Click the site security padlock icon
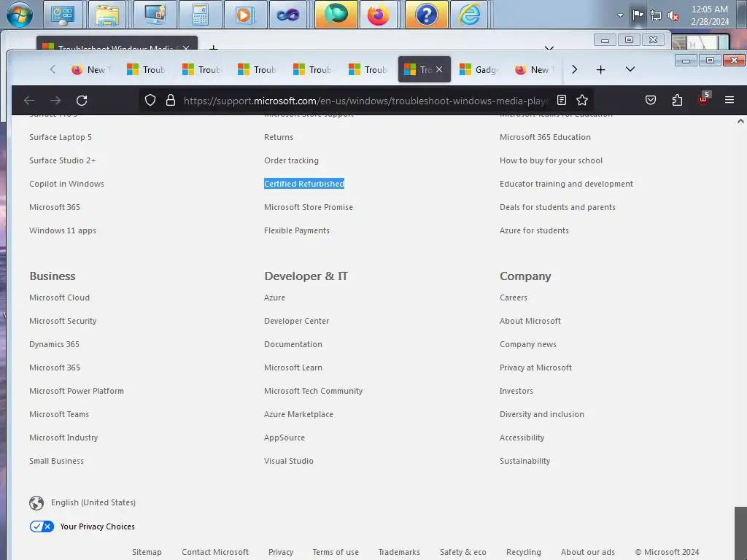This screenshot has width=747, height=560. [171, 100]
